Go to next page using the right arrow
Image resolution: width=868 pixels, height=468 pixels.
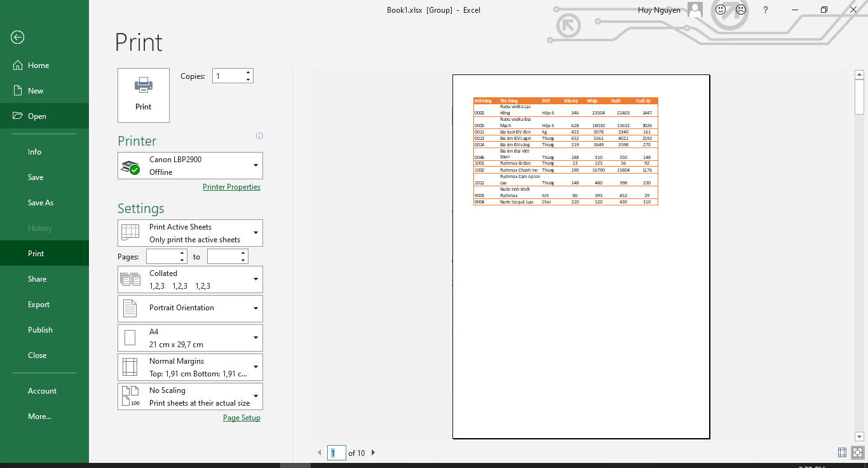pos(373,453)
